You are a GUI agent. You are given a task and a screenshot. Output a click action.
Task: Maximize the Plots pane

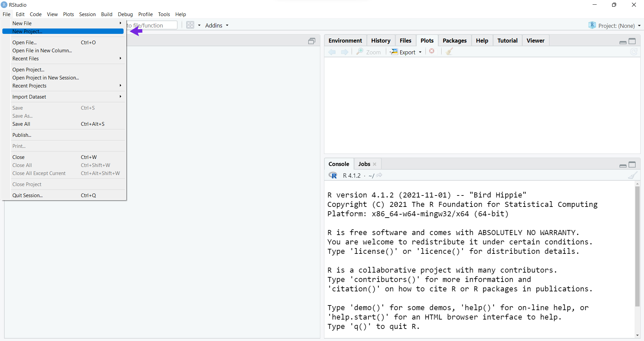632,41
